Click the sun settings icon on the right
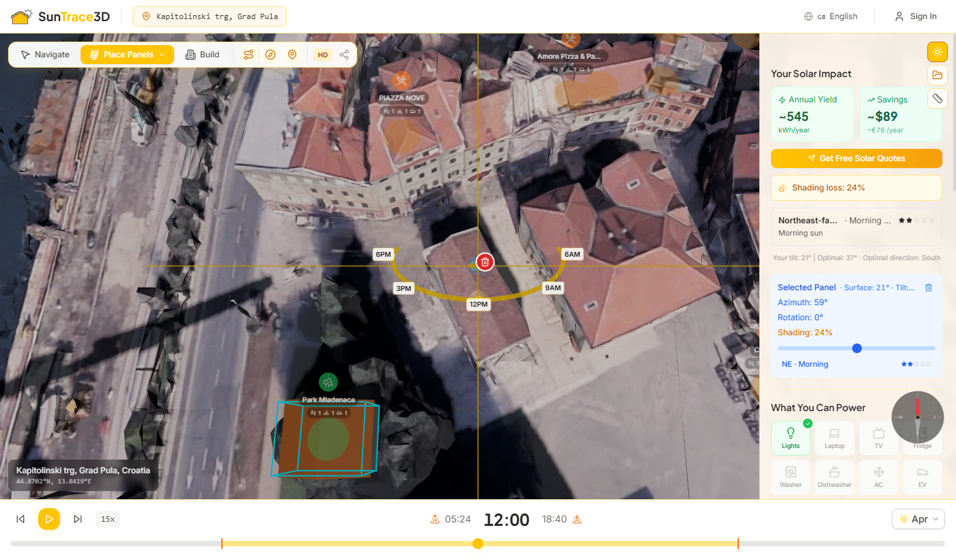 click(x=937, y=51)
